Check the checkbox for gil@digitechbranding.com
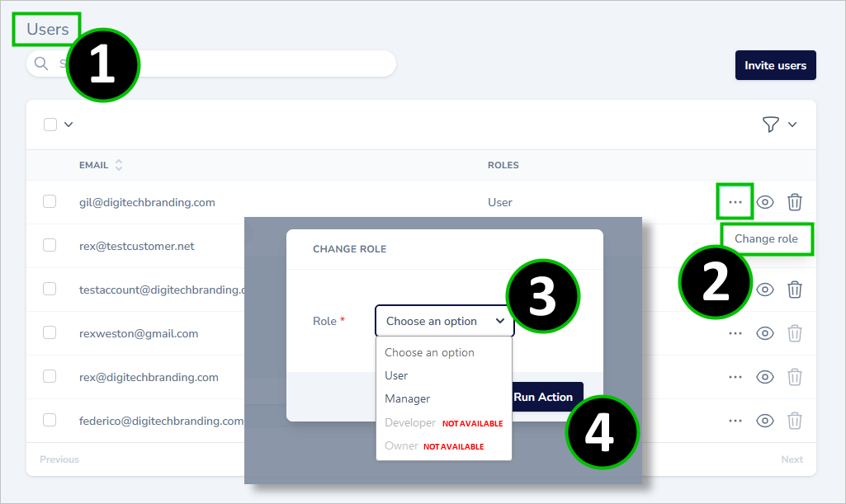The image size is (846, 504). pos(49,201)
